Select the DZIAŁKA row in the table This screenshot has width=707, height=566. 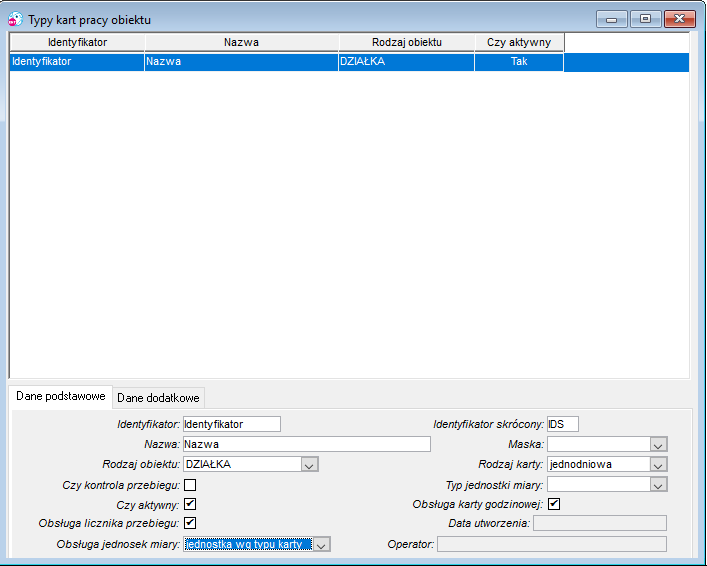click(x=349, y=62)
